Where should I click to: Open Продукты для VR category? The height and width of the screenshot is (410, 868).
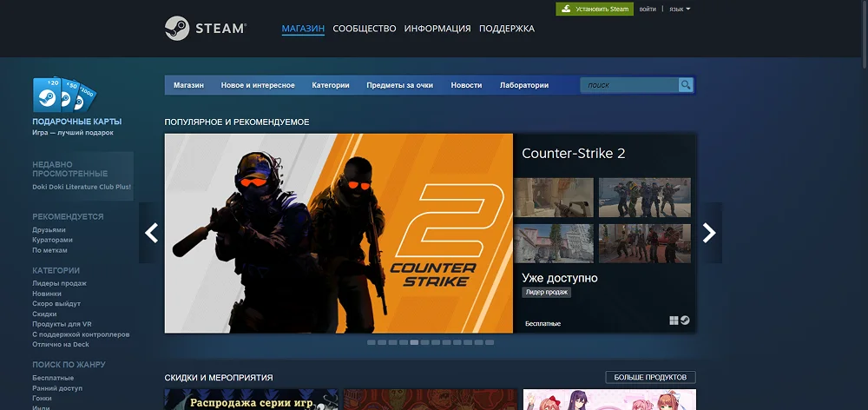click(x=62, y=323)
